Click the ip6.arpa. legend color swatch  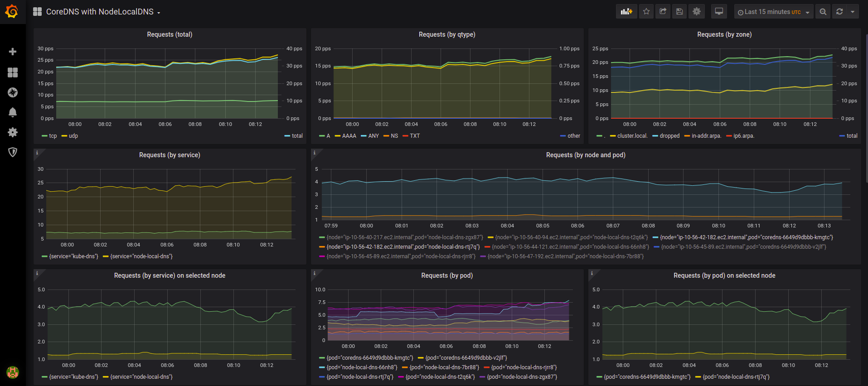point(729,136)
